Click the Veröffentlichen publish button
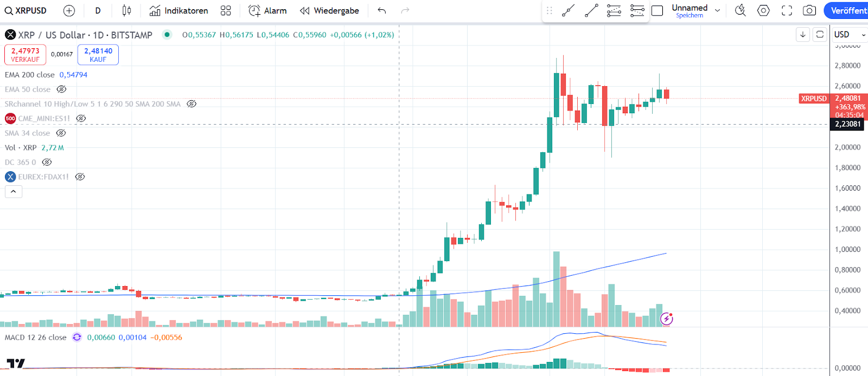 [846, 10]
